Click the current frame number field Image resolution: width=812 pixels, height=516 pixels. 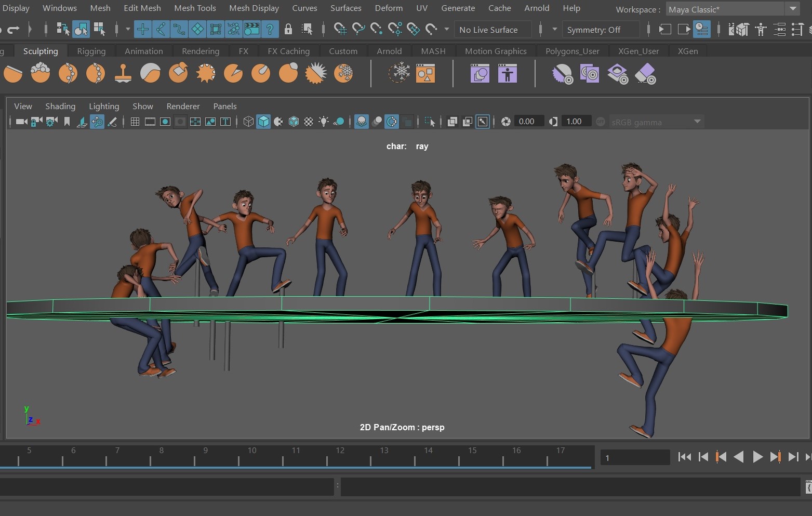click(634, 457)
